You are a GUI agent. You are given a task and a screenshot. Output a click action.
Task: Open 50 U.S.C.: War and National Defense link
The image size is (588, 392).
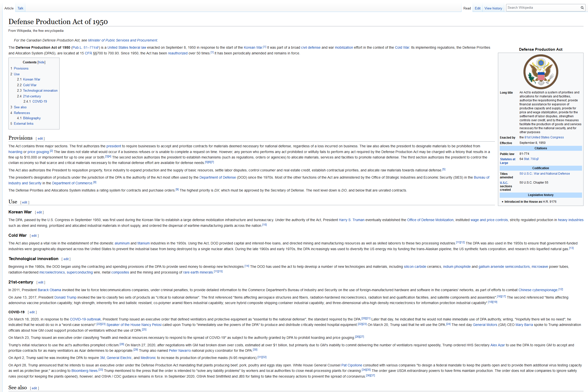tap(545, 174)
